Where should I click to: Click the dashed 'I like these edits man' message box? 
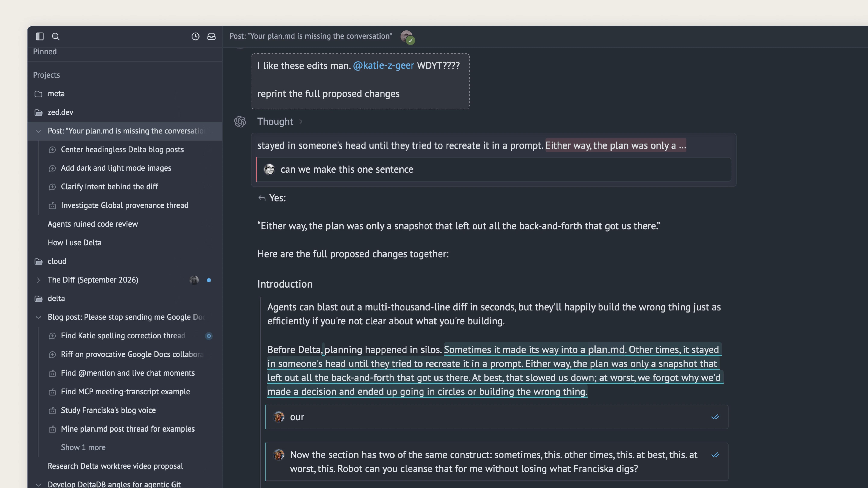pyautogui.click(x=360, y=81)
